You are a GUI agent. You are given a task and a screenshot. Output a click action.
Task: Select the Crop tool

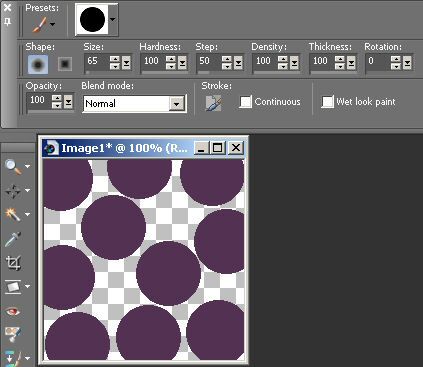(13, 263)
